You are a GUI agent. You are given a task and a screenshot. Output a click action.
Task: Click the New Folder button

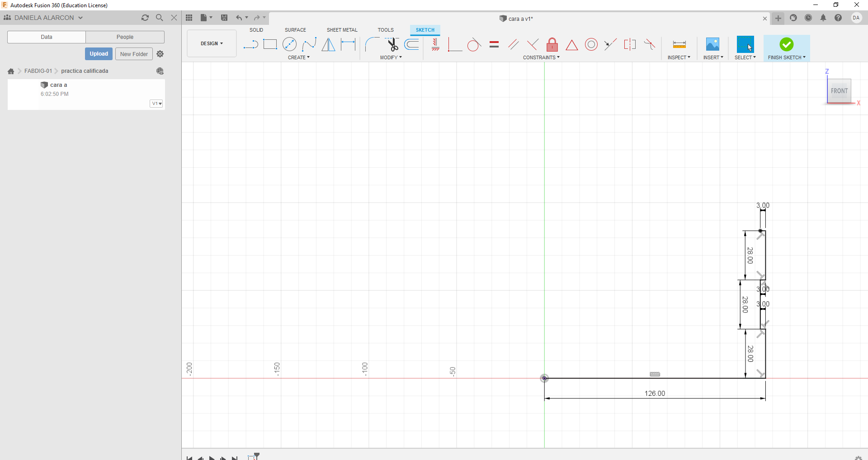[x=134, y=54]
